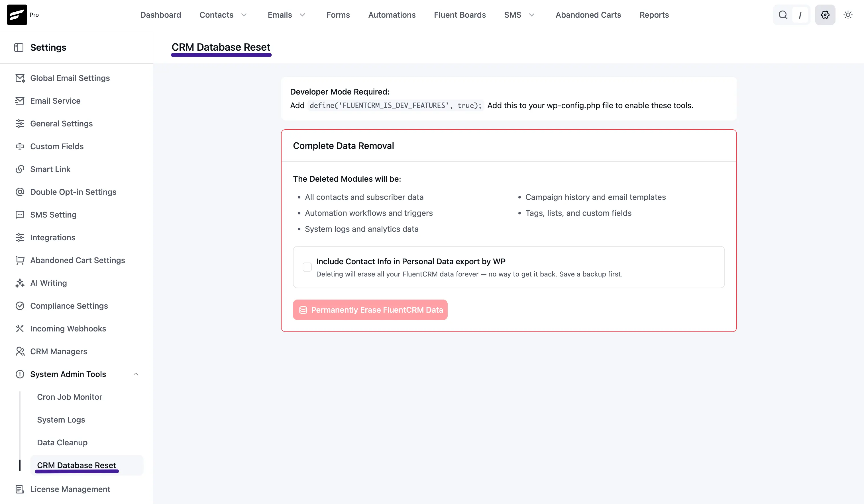This screenshot has width=864, height=504.
Task: Click Email Service mail icon
Action: tap(20, 101)
